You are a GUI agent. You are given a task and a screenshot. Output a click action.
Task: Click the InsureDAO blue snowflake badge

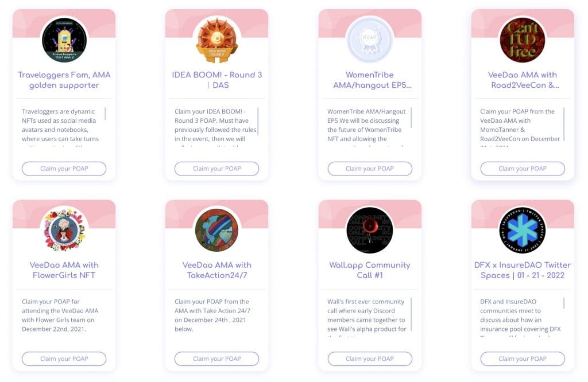523,230
